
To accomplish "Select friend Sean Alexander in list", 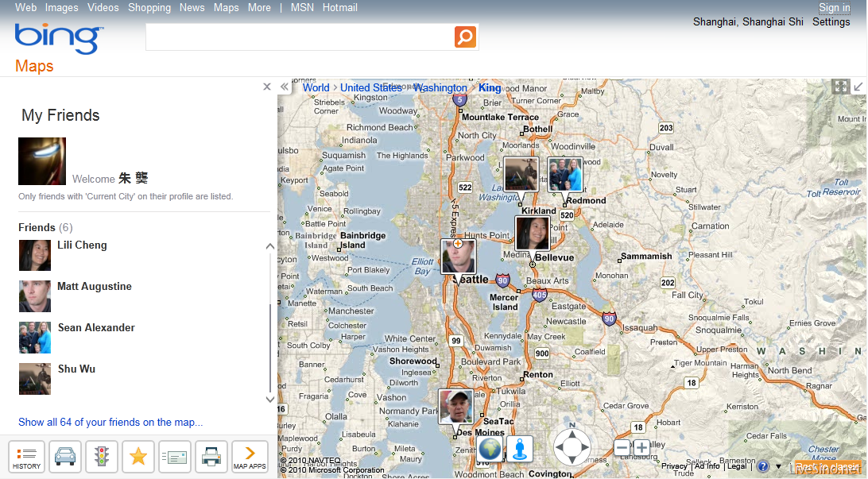I will pyautogui.click(x=96, y=327).
